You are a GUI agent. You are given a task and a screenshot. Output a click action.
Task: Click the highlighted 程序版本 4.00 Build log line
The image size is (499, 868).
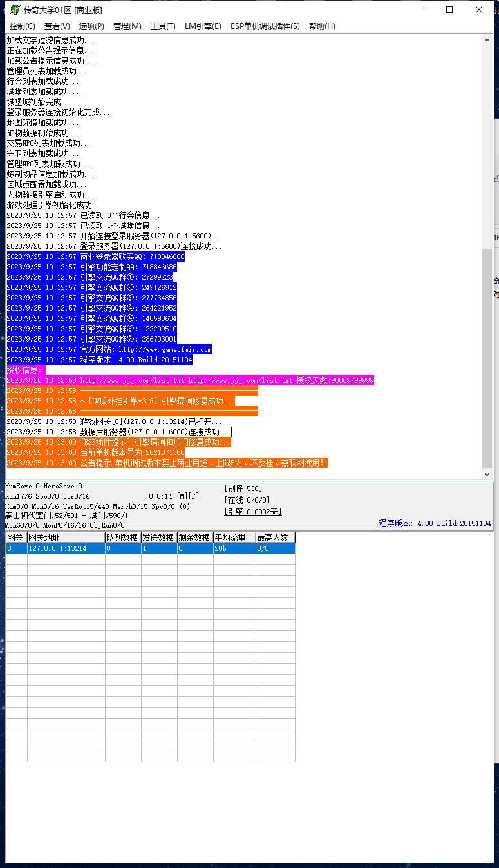point(99,360)
